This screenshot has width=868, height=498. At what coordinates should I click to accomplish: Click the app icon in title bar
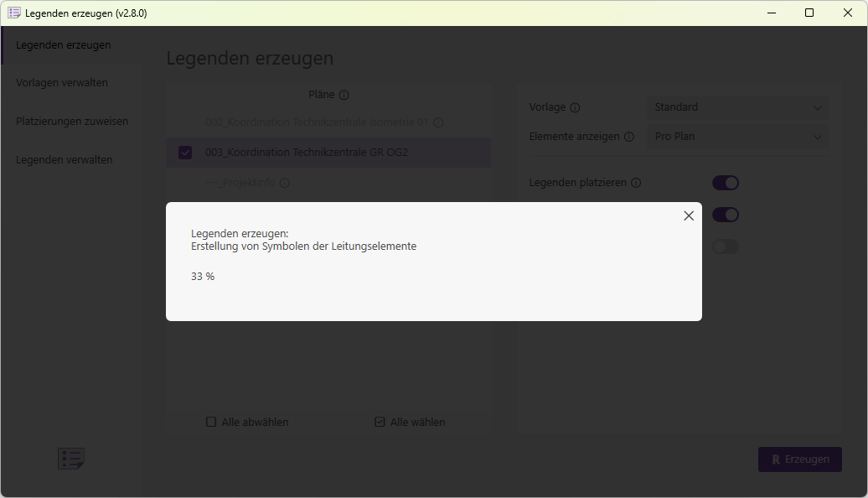(14, 13)
